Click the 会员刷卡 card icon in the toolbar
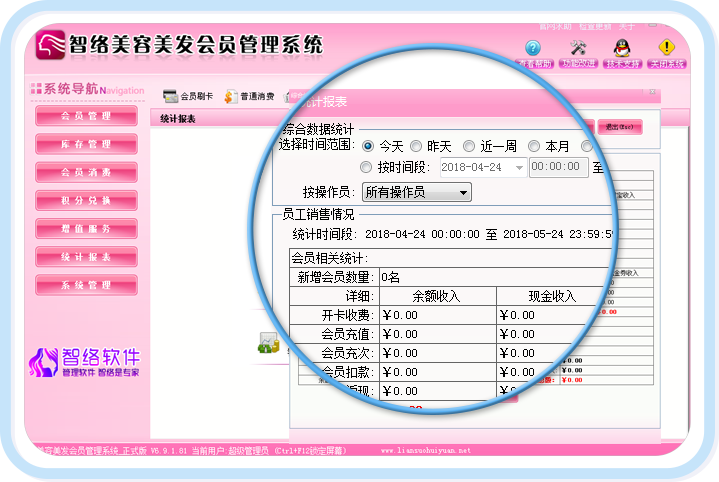Screen dimensions: 719x482 pos(170,96)
